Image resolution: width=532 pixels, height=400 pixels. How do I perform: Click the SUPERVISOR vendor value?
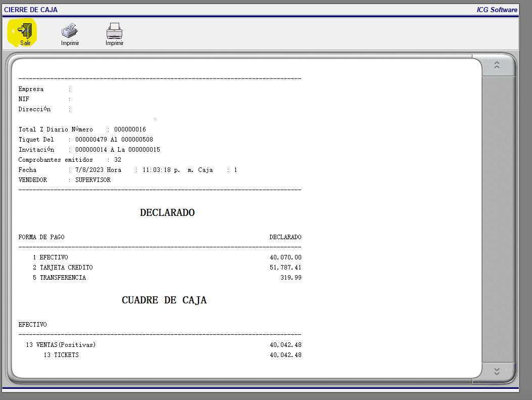pos(93,180)
